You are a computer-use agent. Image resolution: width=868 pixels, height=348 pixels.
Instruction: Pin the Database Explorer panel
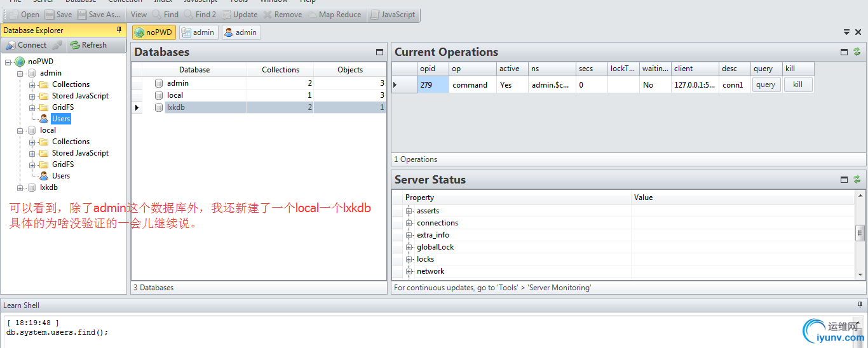pyautogui.click(x=119, y=30)
